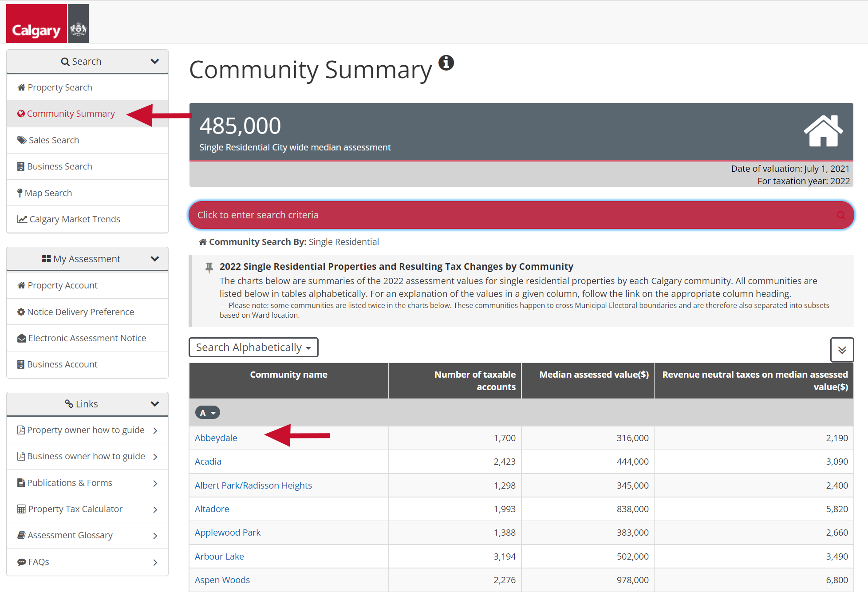This screenshot has height=592, width=868.
Task: Click Revenue neutral taxes column header
Action: [755, 381]
